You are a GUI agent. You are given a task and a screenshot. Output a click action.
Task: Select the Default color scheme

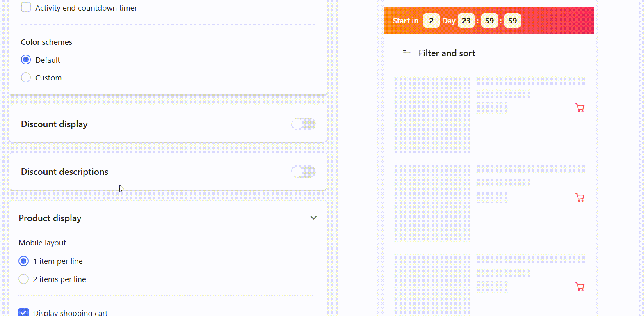26,60
